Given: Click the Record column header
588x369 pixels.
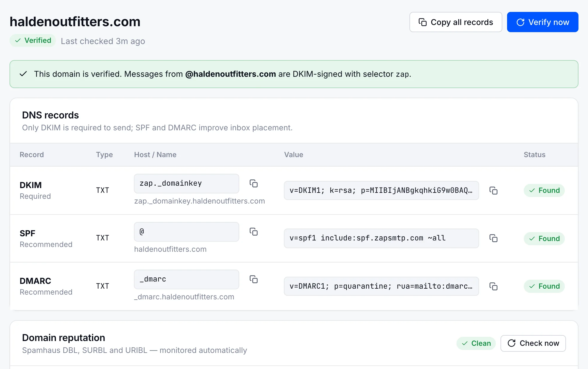Looking at the screenshot, I should pyautogui.click(x=32, y=155).
